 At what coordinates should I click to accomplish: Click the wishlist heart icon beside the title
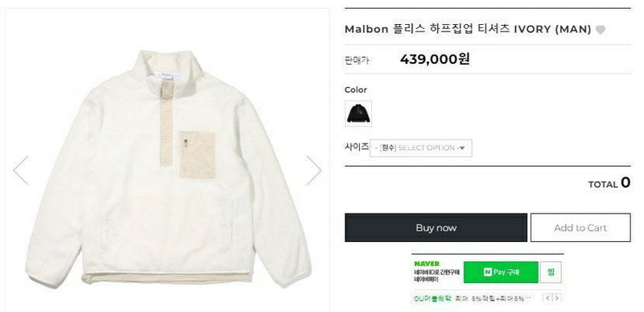(x=600, y=30)
